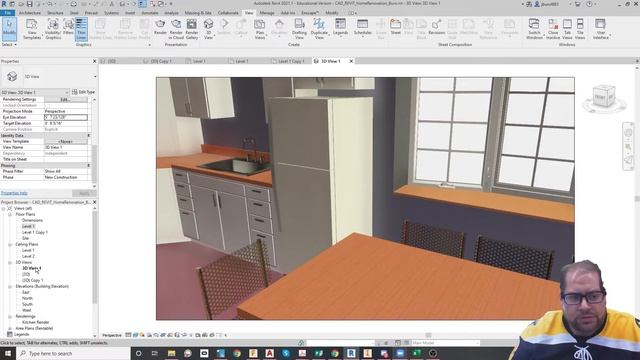Close the 3D View 1 tab

tap(351, 61)
